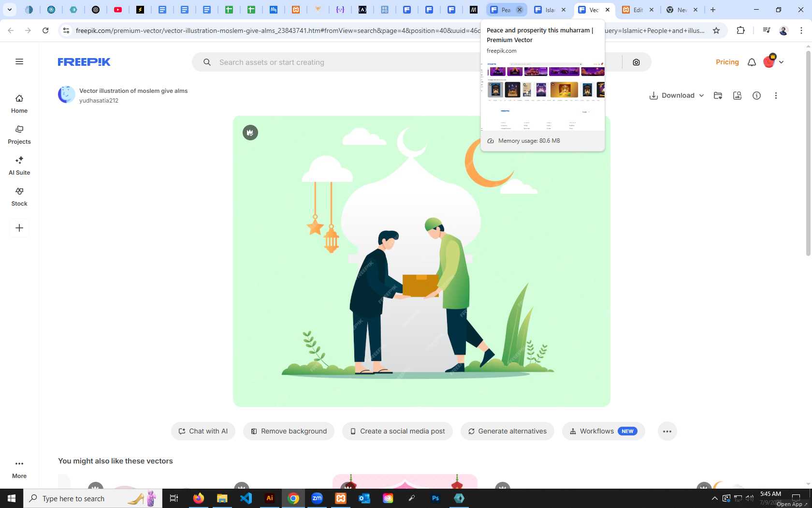Close the 'Pea' browser tab
This screenshot has width=812, height=508.
click(520, 10)
